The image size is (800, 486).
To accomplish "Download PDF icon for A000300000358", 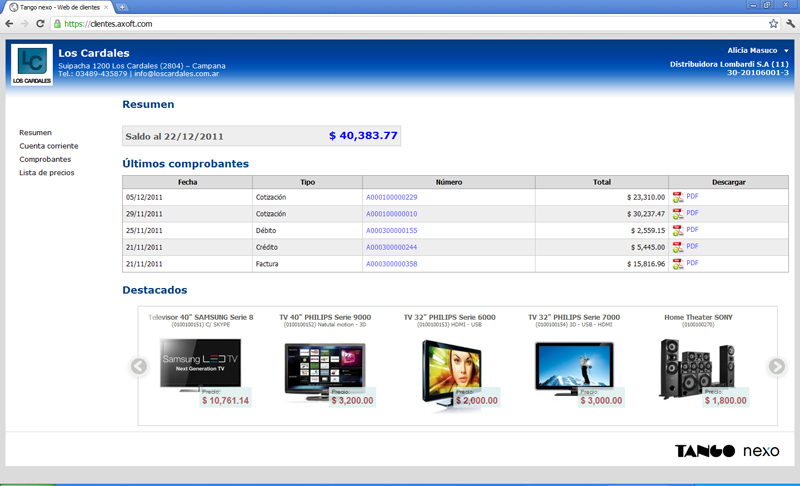I will pos(678,264).
